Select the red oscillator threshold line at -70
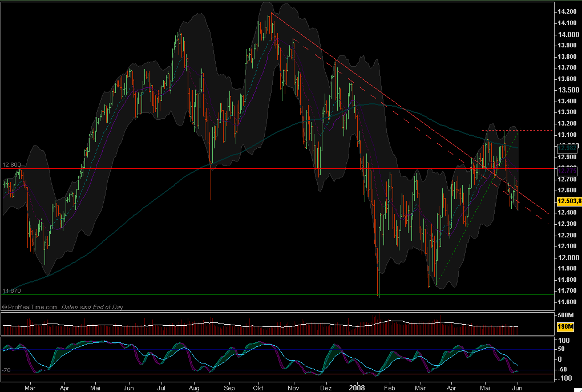 point(278,374)
